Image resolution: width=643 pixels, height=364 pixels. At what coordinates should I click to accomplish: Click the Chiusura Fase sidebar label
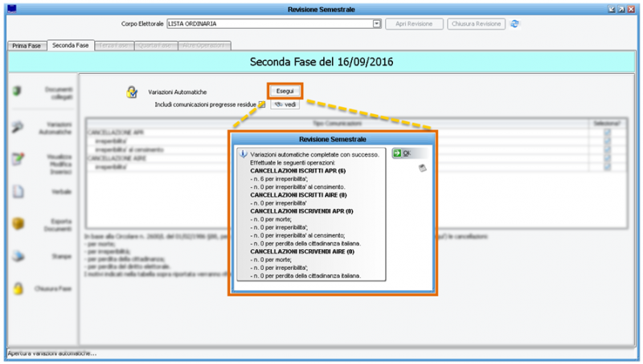click(53, 288)
